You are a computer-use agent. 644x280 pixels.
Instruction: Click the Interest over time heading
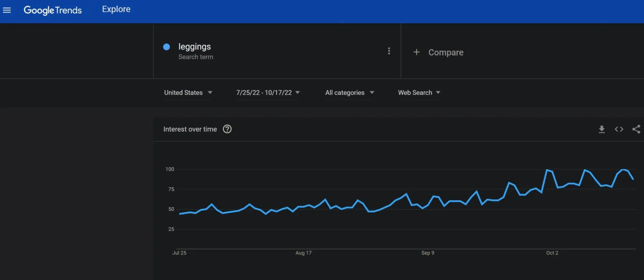tap(190, 129)
